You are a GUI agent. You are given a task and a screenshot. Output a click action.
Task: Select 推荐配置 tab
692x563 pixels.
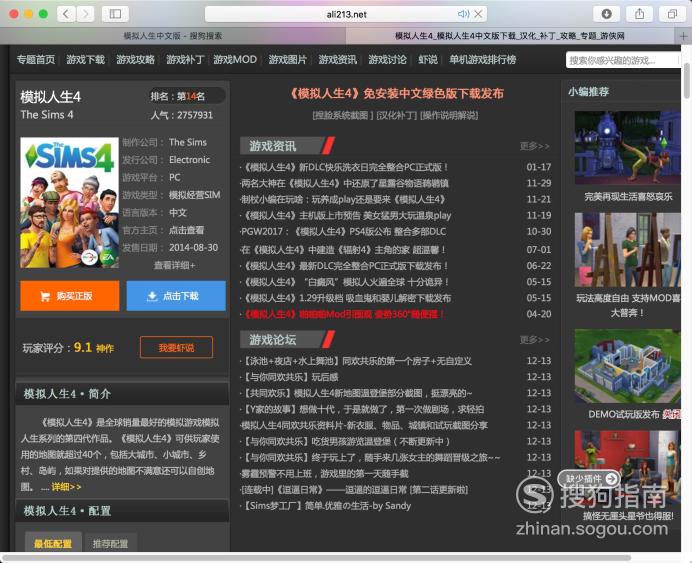[x=110, y=544]
